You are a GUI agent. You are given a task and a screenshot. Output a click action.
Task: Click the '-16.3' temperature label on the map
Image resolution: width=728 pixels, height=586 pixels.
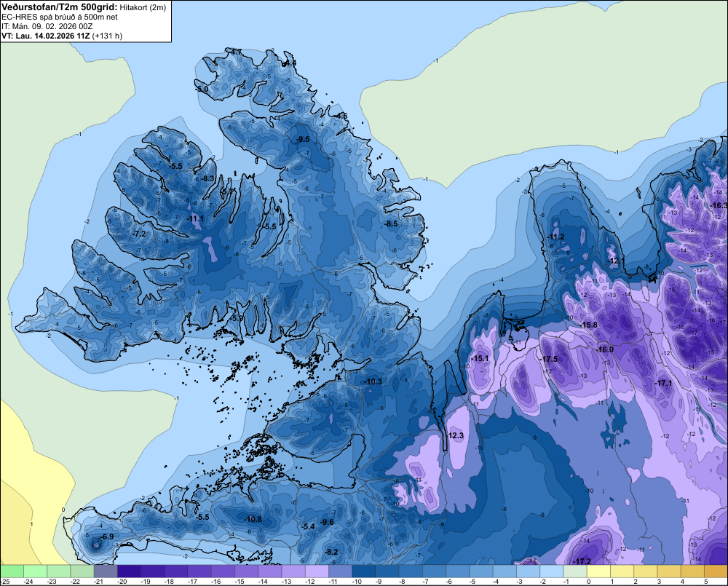pyautogui.click(x=718, y=206)
